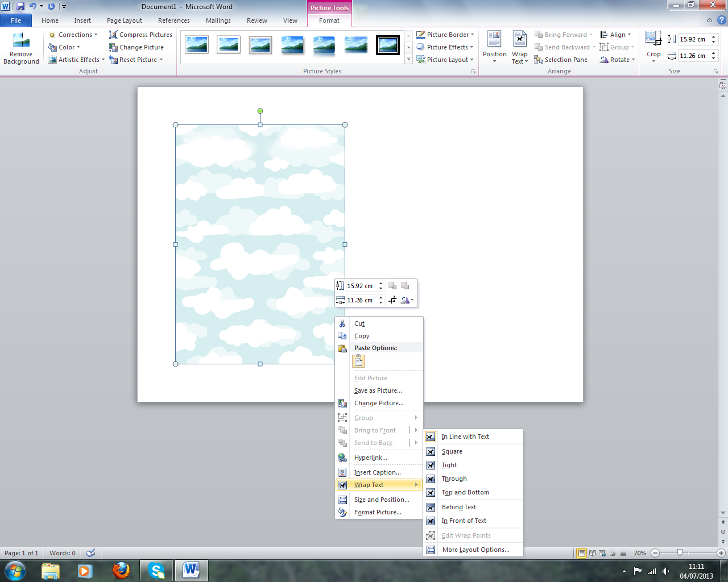Click the Picture Border option
The height and width of the screenshot is (582, 728).
445,35
